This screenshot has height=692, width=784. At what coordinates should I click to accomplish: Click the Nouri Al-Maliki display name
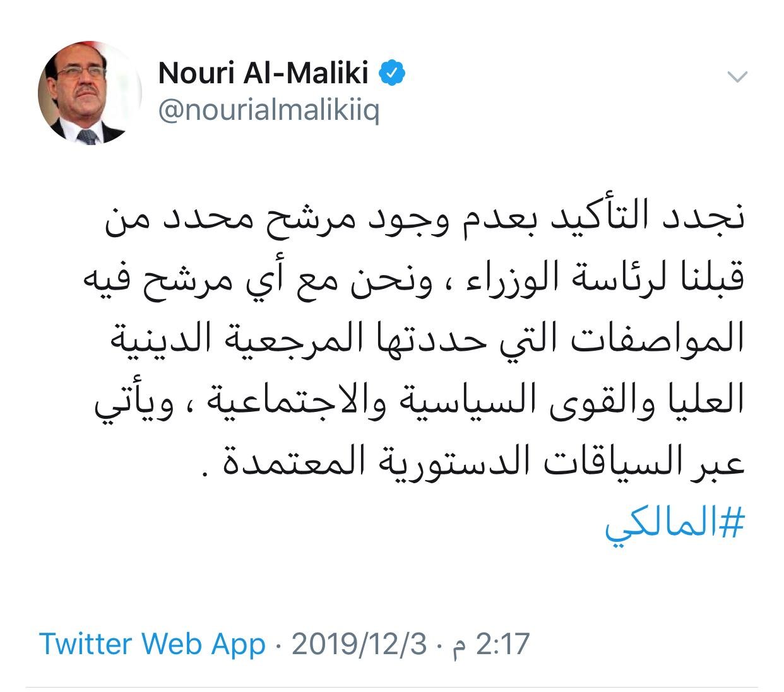point(263,73)
